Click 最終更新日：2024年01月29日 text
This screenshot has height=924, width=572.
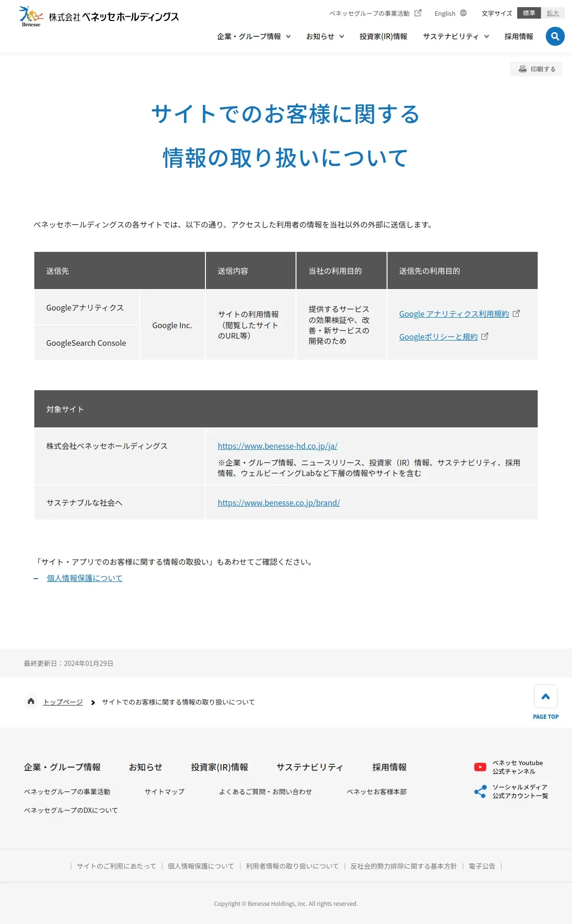coord(69,664)
